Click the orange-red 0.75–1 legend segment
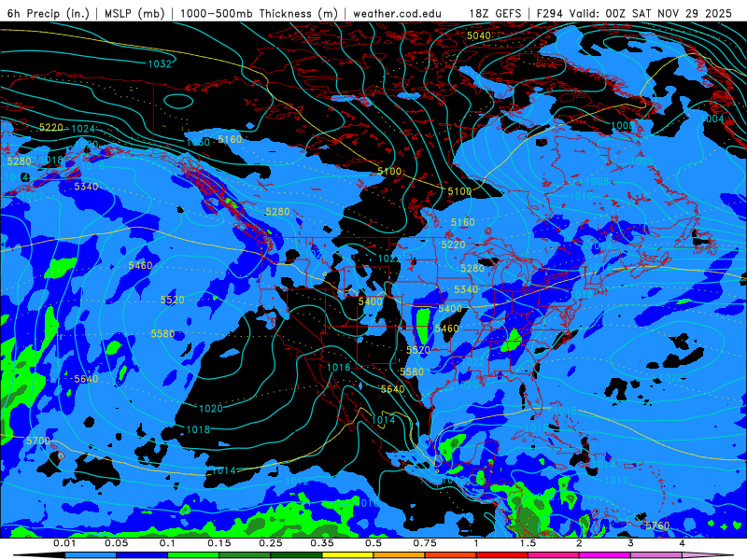Screen dimensions: 747x560 coord(451,555)
